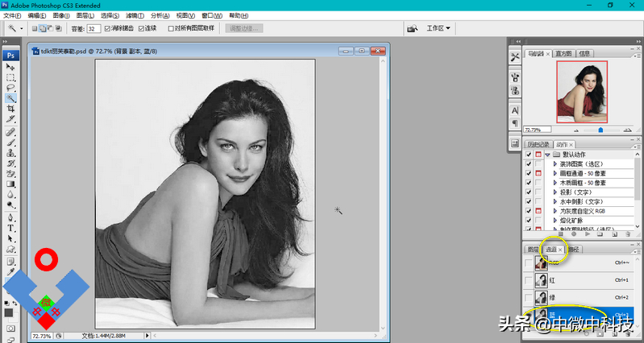Screen dimensions: 644x343
Task: Select the Type tool
Action: point(11,228)
